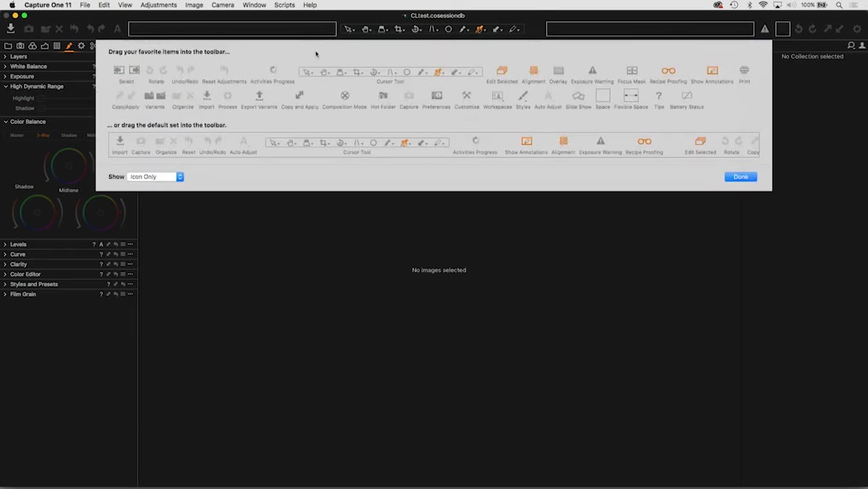Image resolution: width=868 pixels, height=489 pixels.
Task: Open the Library folder tool tab
Action: [8, 46]
